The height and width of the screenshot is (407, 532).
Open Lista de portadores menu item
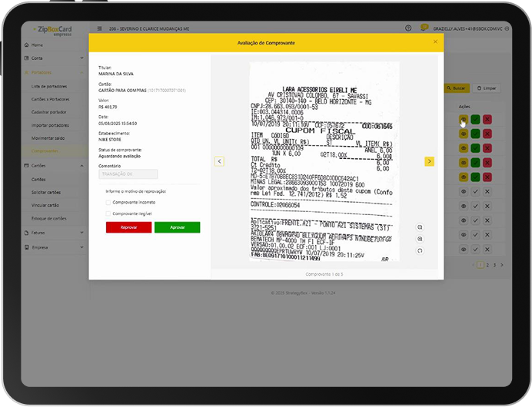coord(48,84)
